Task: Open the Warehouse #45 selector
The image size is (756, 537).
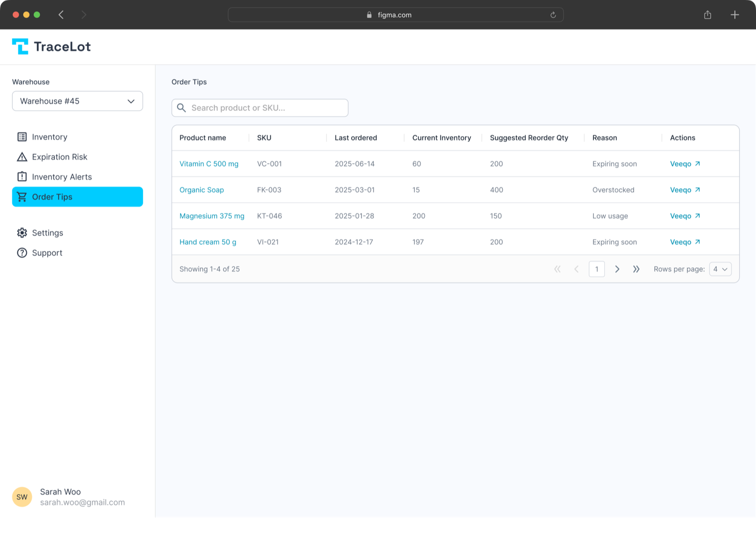Action: (77, 101)
